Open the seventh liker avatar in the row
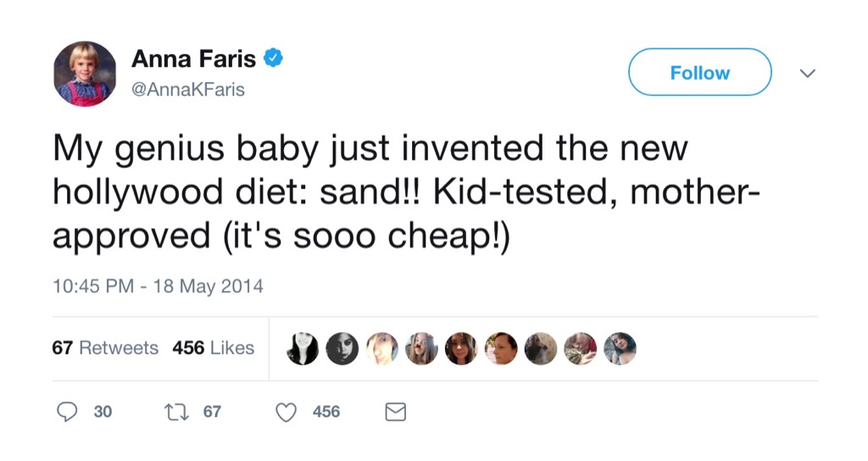The image size is (868, 461). pos(540,348)
